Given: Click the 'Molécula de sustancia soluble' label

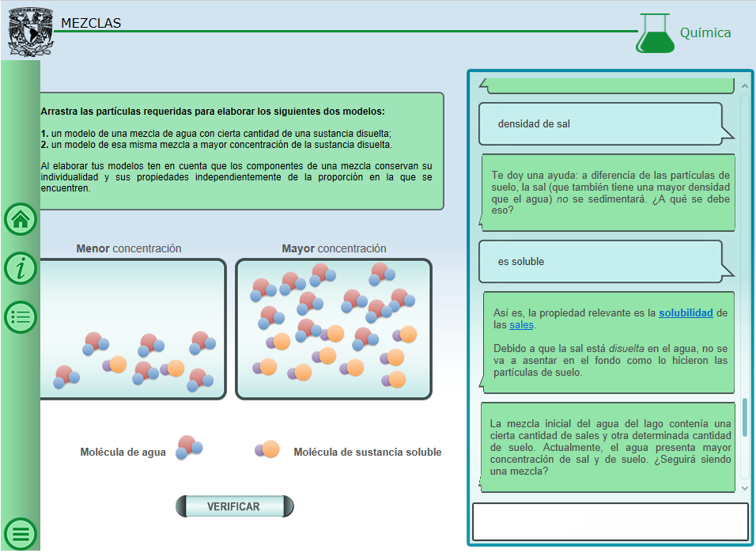Looking at the screenshot, I should [x=368, y=453].
